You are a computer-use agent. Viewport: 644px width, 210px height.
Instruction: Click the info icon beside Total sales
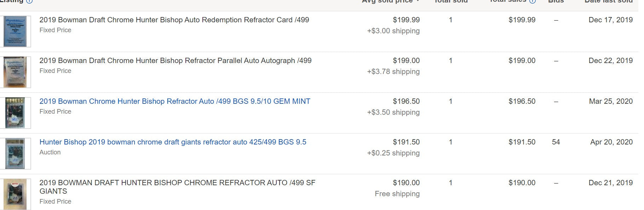tap(533, 1)
